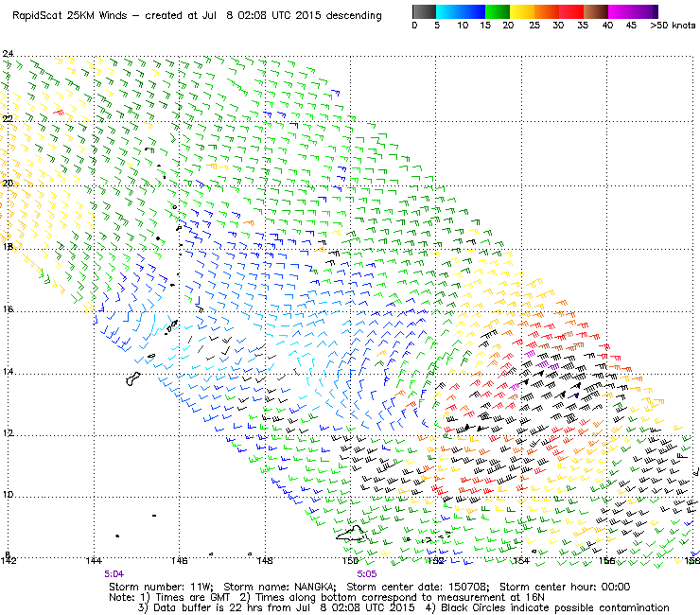Click the longitude label '148' on the bottom axis

tap(265, 561)
